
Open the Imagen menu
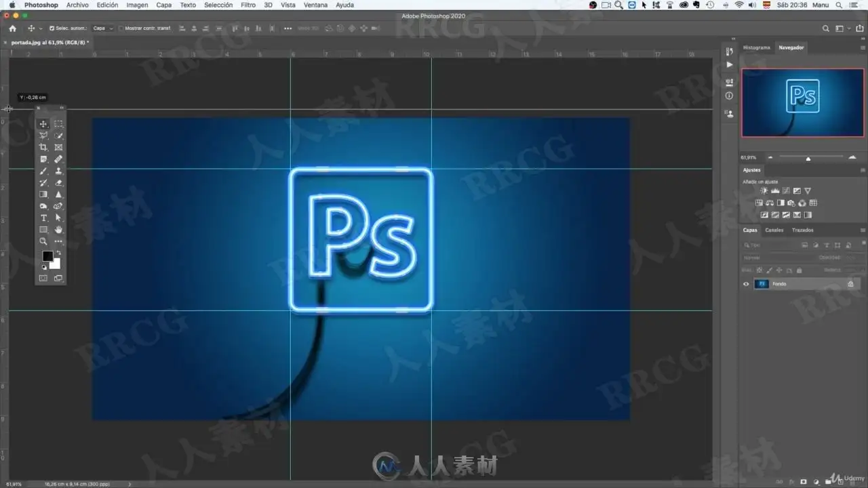point(137,5)
